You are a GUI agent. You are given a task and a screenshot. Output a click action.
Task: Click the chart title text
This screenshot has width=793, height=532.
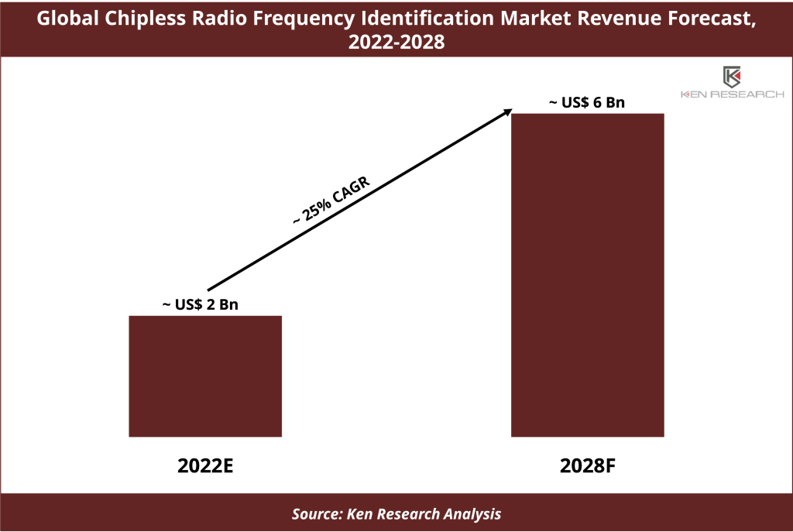pyautogui.click(x=396, y=29)
